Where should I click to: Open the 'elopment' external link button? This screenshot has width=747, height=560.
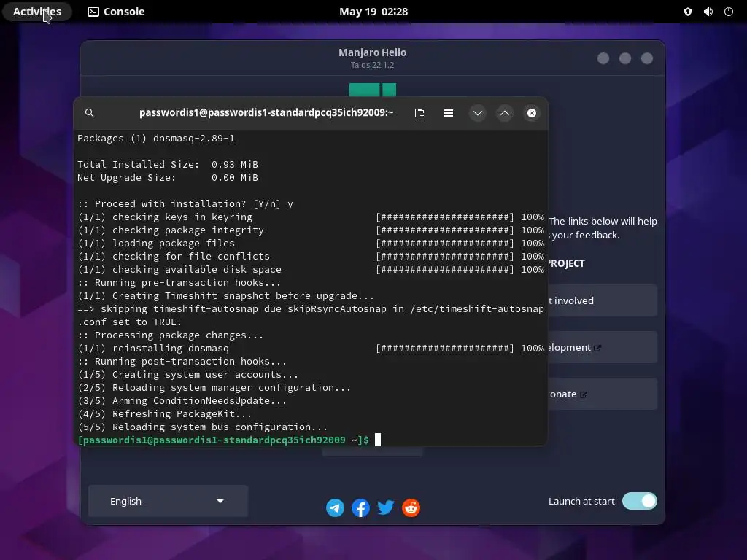point(603,347)
